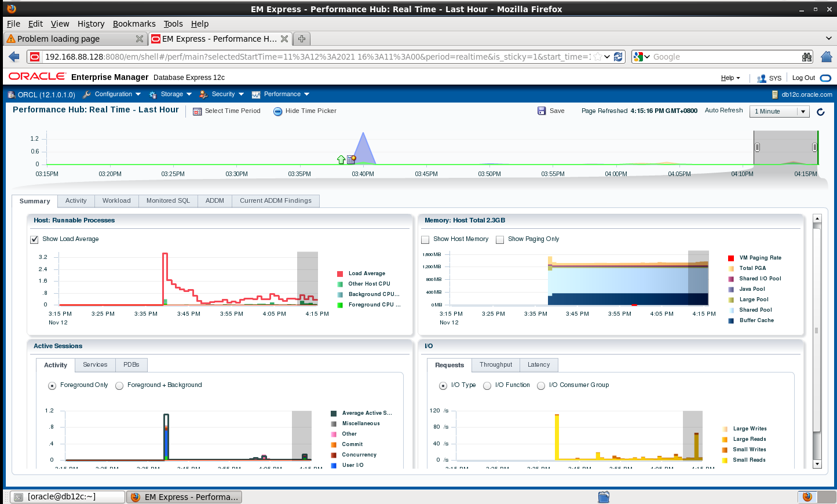Open a new tab with the plus icon

[x=302, y=39]
